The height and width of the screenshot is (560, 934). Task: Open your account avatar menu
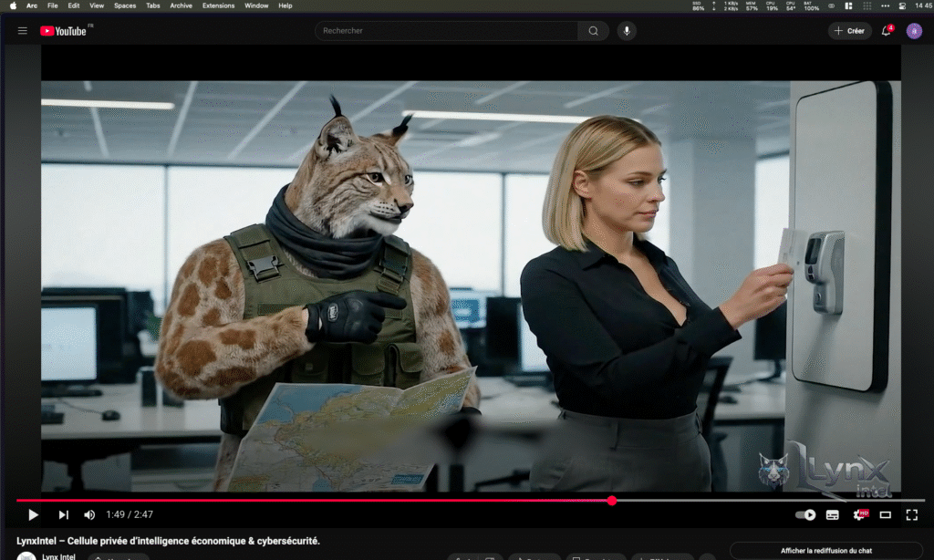pos(914,30)
